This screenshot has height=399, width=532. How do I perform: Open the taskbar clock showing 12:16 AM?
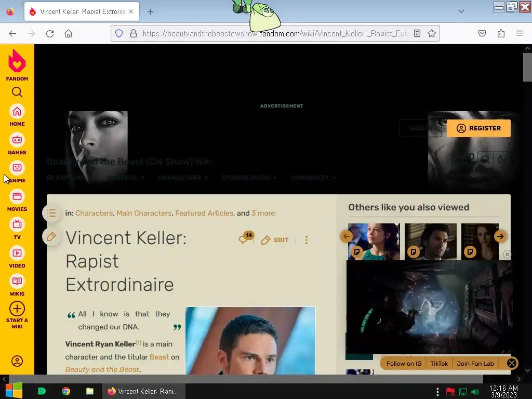[x=503, y=391]
